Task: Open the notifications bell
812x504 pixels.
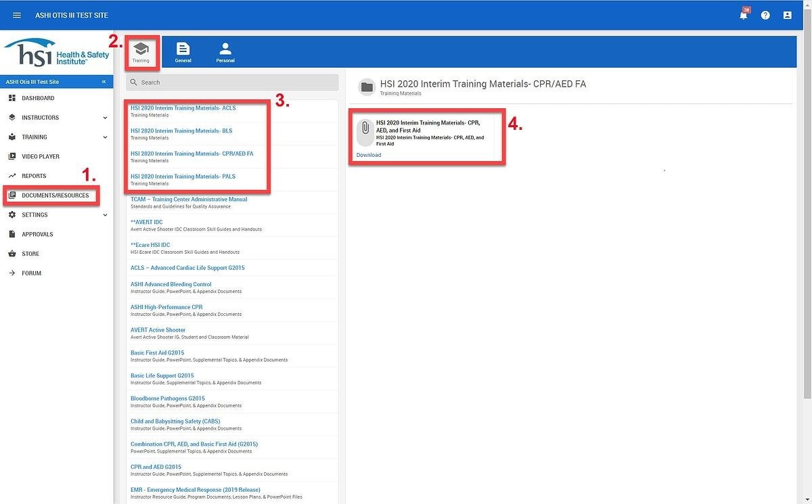Action: [744, 15]
